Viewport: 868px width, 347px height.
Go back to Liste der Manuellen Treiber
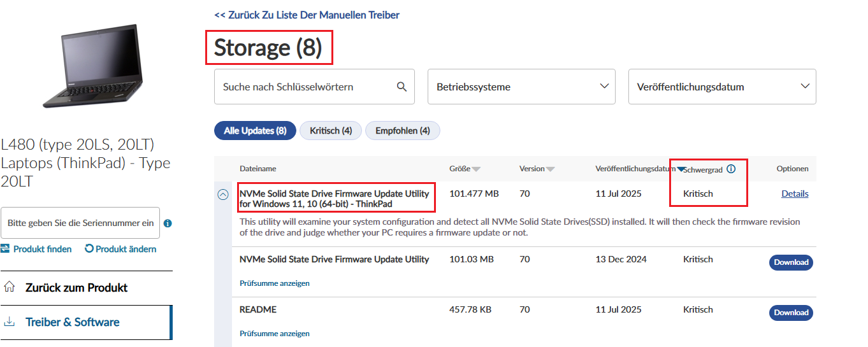click(307, 15)
